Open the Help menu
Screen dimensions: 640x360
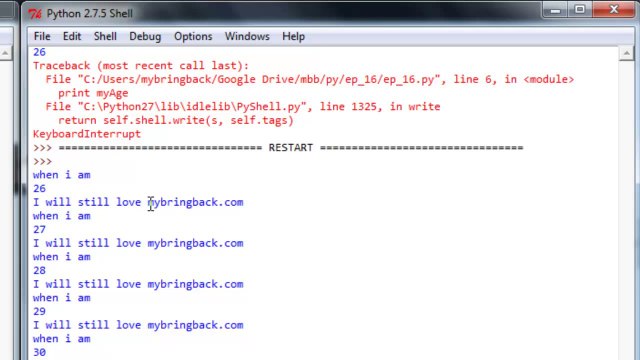[x=293, y=37]
